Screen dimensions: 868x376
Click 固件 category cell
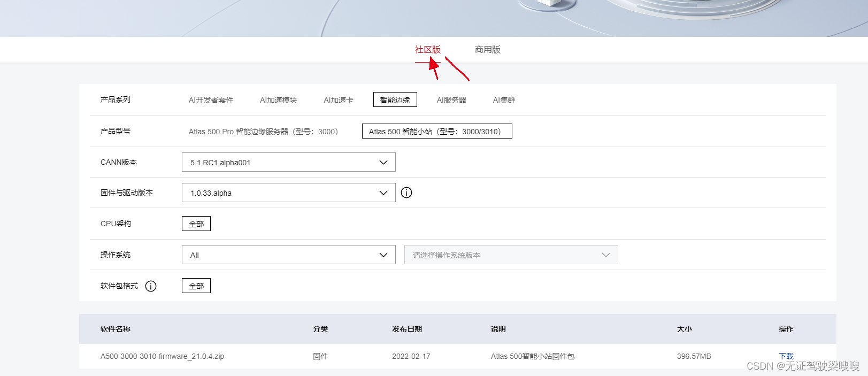(x=320, y=356)
